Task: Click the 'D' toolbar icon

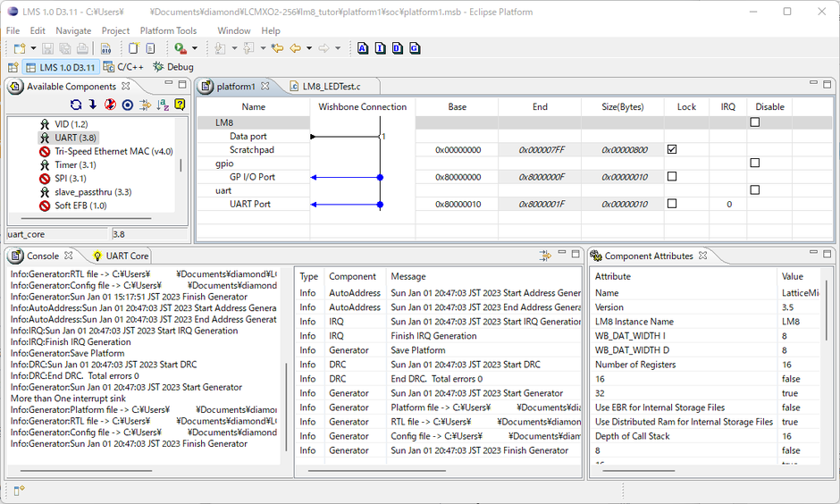Action: tap(397, 48)
